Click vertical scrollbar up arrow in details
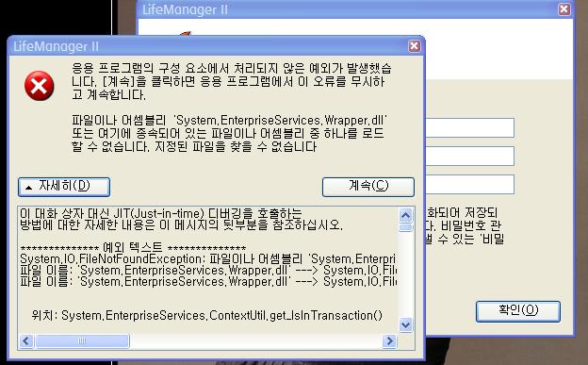Screen dimensions: 588x365 (406, 215)
